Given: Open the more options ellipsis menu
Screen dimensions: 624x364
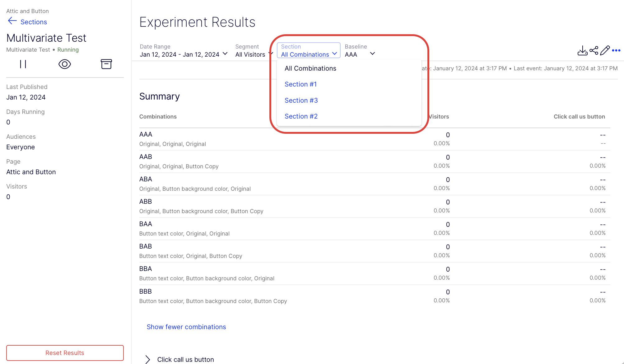Looking at the screenshot, I should 616,50.
